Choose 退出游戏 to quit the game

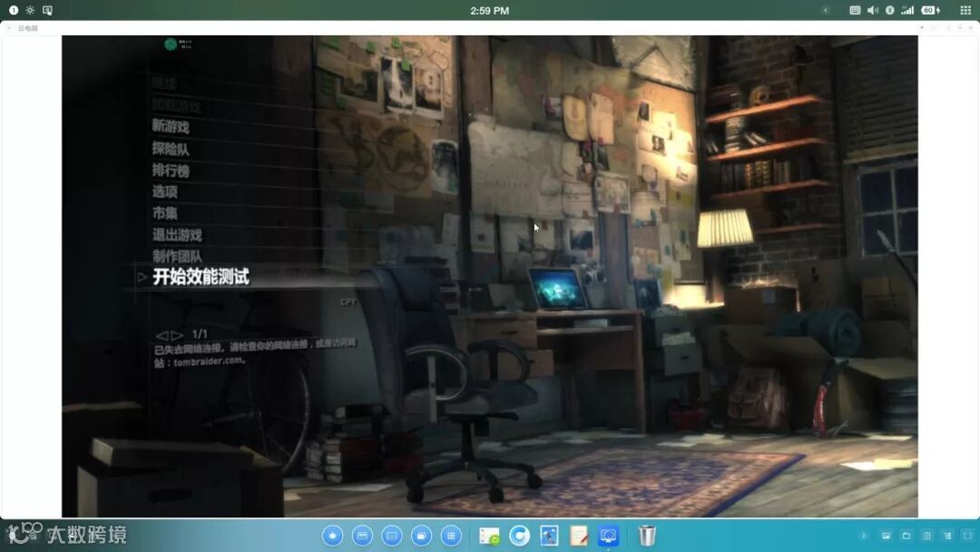click(x=177, y=235)
